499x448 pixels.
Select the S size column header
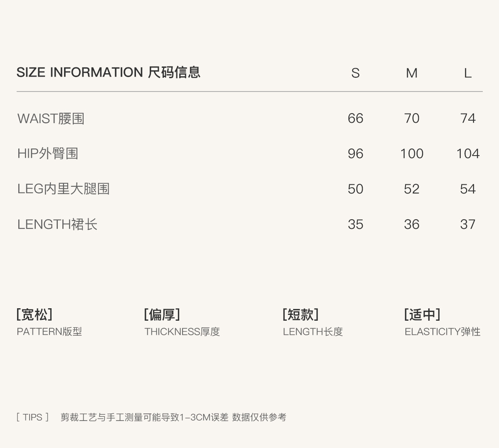pos(355,73)
